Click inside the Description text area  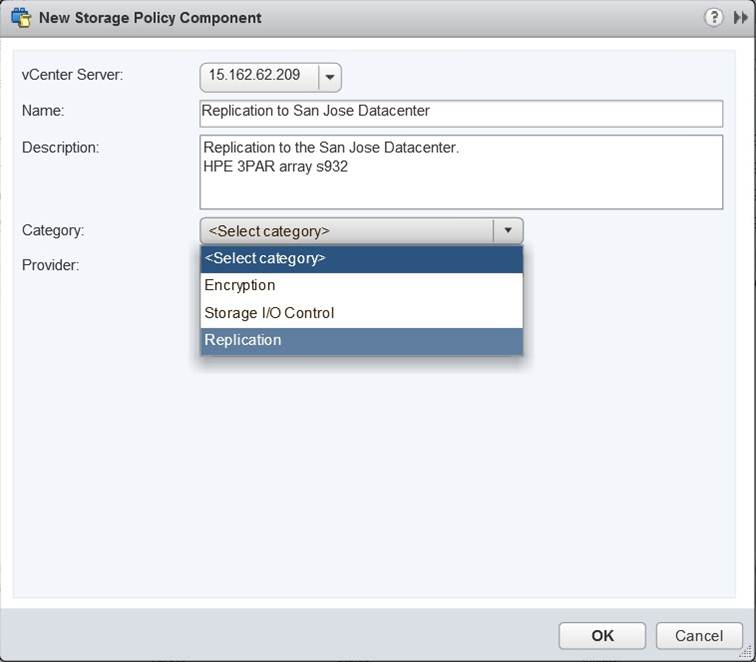(461, 172)
